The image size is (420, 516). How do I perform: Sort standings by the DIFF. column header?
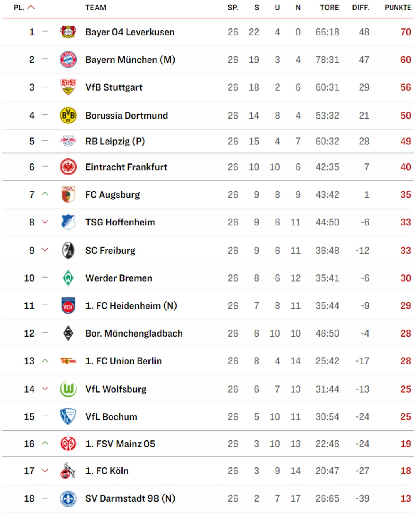point(361,8)
